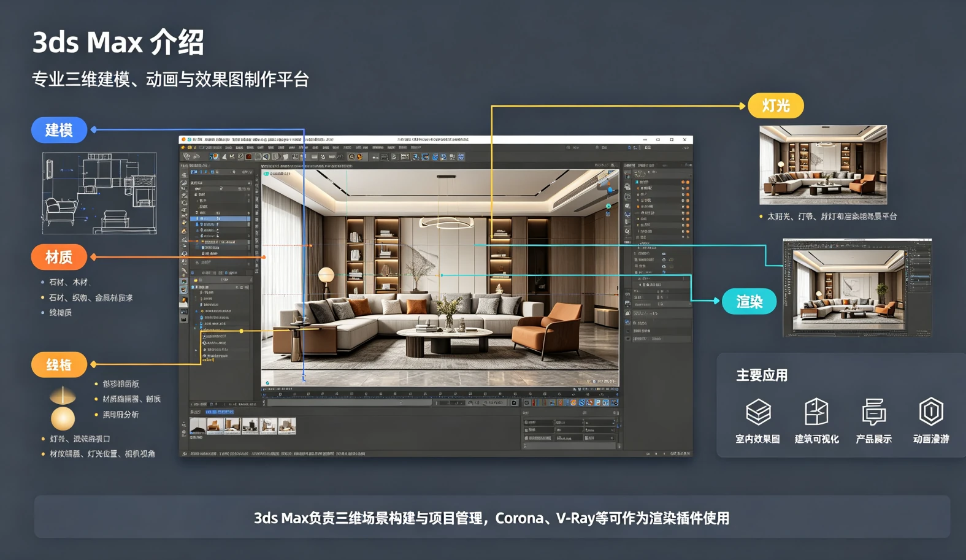Click the "主要应用" heading
Viewport: 966px width, 560px height.
point(762,375)
